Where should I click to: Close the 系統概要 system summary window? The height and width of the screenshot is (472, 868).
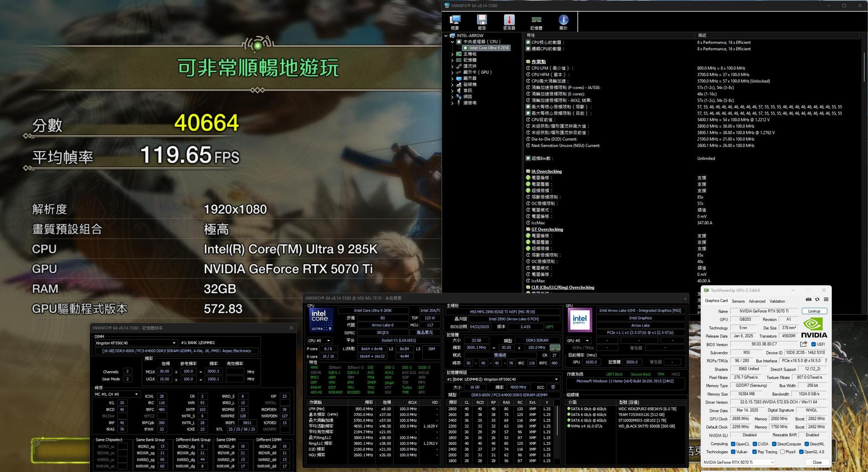point(684,298)
